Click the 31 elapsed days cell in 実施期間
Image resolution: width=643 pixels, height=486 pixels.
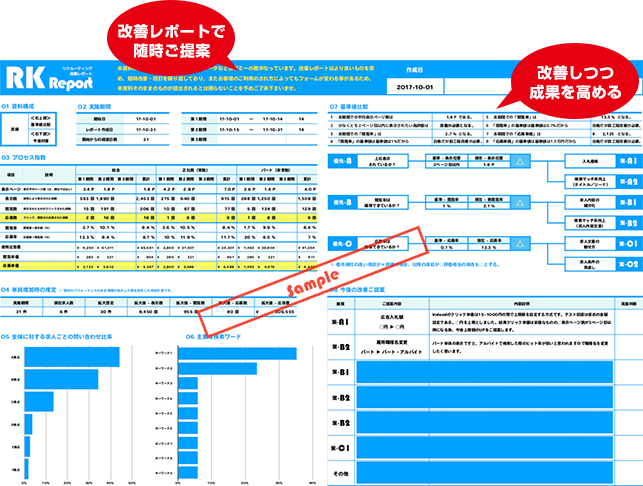(146, 140)
